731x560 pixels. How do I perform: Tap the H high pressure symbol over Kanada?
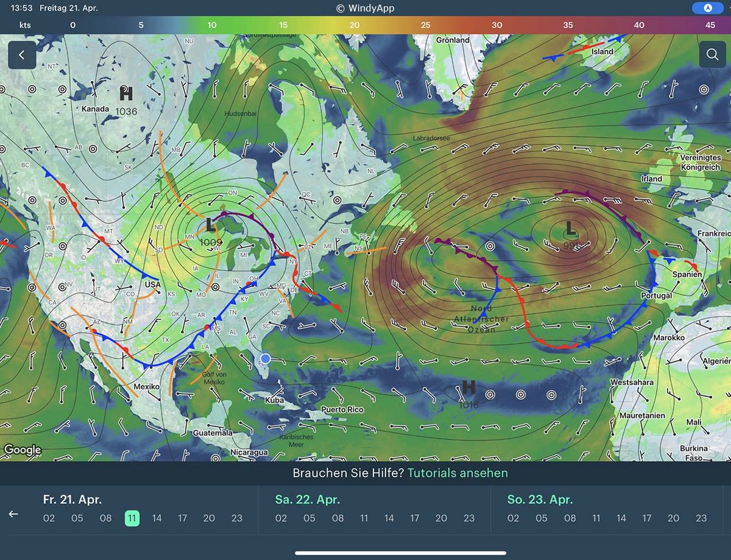(x=126, y=94)
